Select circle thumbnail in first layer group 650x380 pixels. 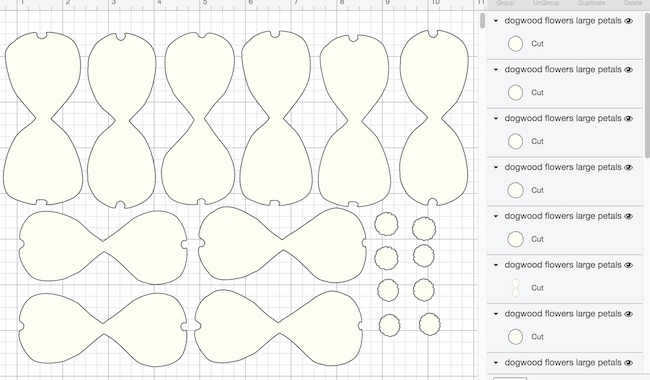tap(515, 44)
